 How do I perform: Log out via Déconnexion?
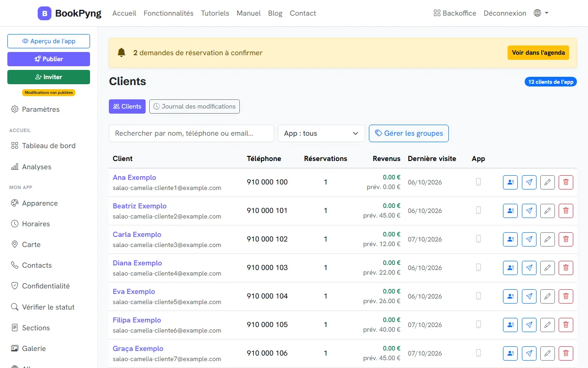(x=505, y=13)
